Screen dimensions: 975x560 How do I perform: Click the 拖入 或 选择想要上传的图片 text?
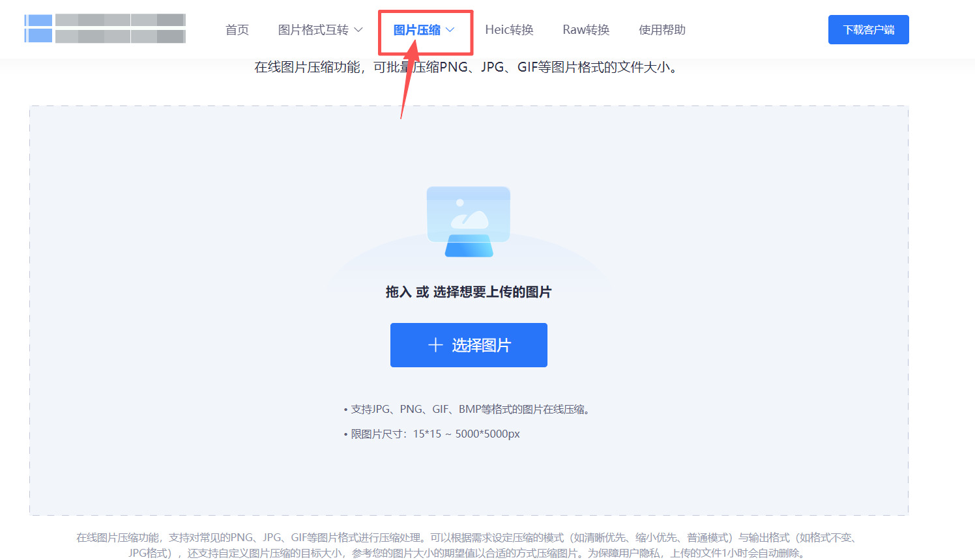click(x=468, y=292)
